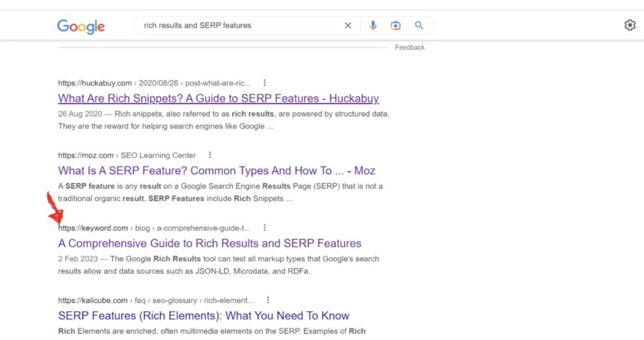
Task: Open the three-dot menu next to the keyword.com result
Action: pos(265,228)
